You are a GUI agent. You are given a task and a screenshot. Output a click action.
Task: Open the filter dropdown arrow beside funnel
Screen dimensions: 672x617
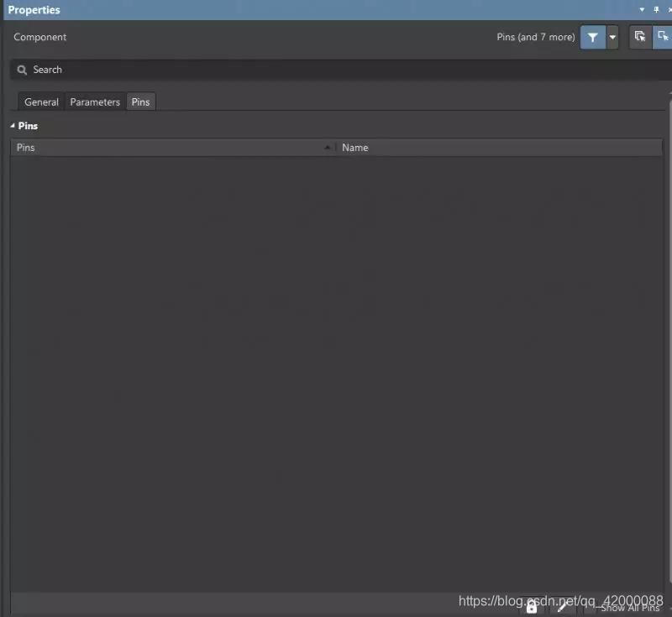[x=612, y=38]
